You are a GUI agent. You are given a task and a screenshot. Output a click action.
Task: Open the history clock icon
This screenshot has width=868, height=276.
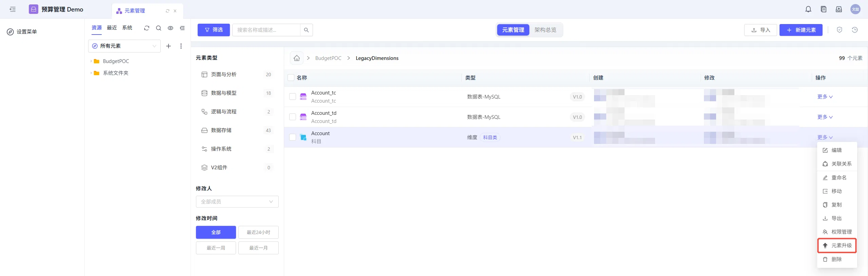click(855, 30)
